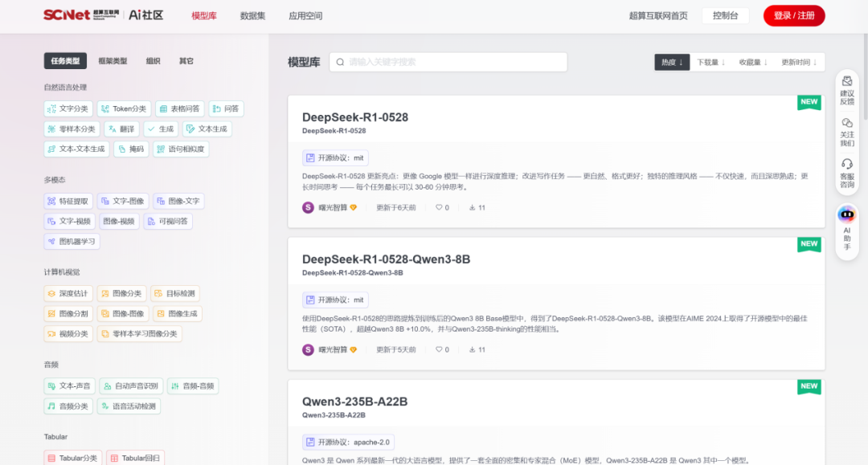868x465 pixels.
Task: Select the 文字-图像 tag
Action: [123, 202]
